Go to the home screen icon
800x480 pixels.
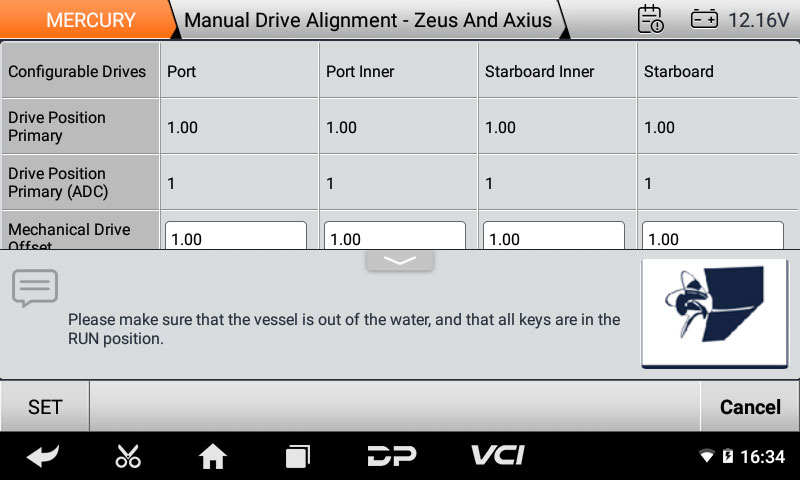(212, 457)
